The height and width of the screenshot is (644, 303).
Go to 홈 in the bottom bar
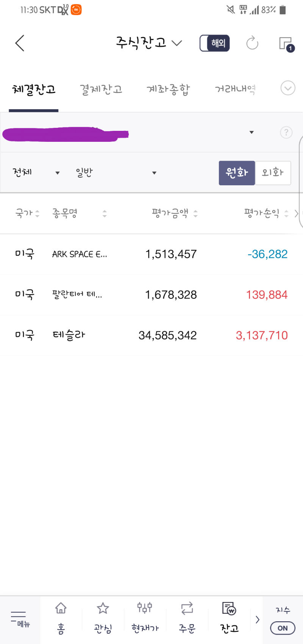click(x=61, y=618)
